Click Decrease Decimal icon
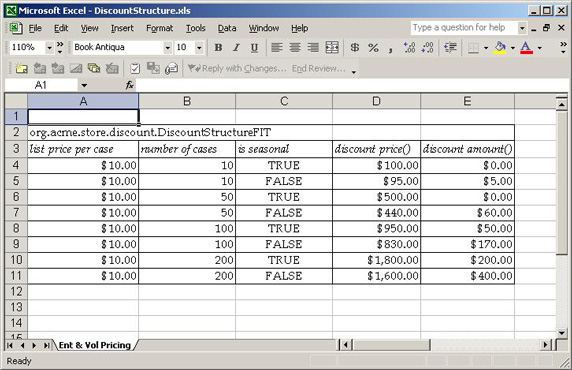 [x=427, y=47]
